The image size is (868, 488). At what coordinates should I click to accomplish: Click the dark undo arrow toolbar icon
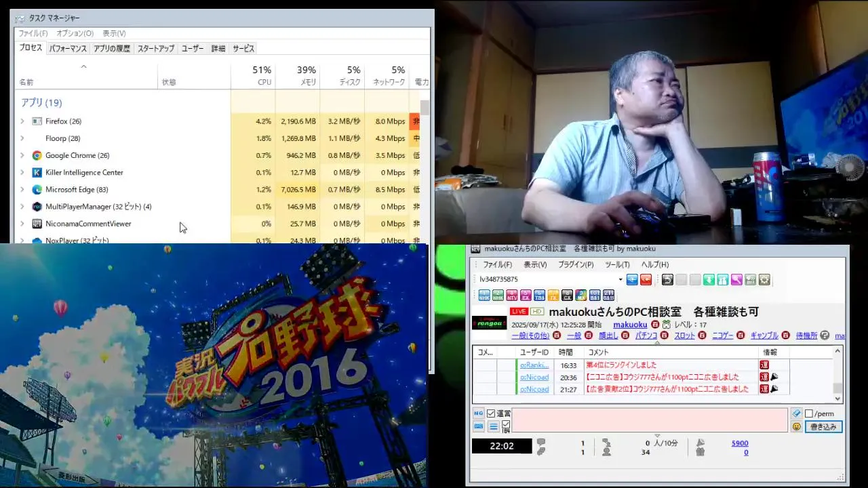tap(667, 279)
